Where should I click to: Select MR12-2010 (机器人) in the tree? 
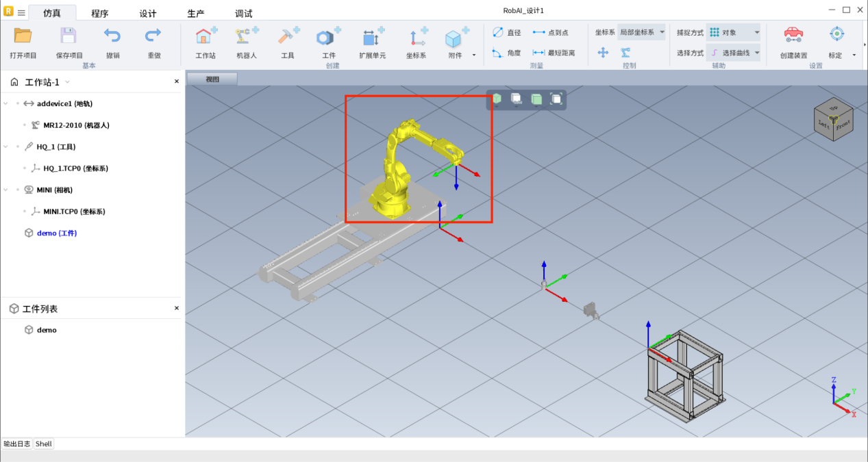[x=75, y=125]
